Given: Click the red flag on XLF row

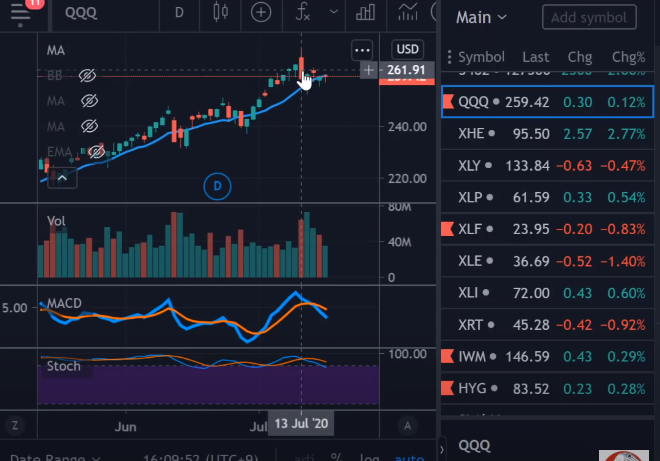Looking at the screenshot, I should click(447, 229).
